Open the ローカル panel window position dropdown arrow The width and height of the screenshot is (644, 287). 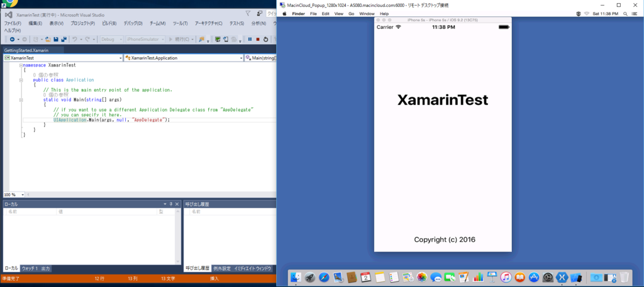165,204
